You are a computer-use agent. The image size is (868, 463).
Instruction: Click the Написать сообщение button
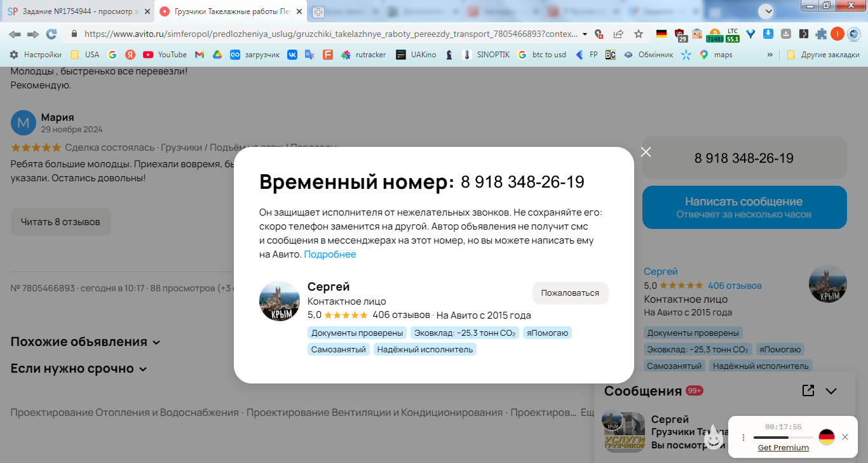click(744, 207)
